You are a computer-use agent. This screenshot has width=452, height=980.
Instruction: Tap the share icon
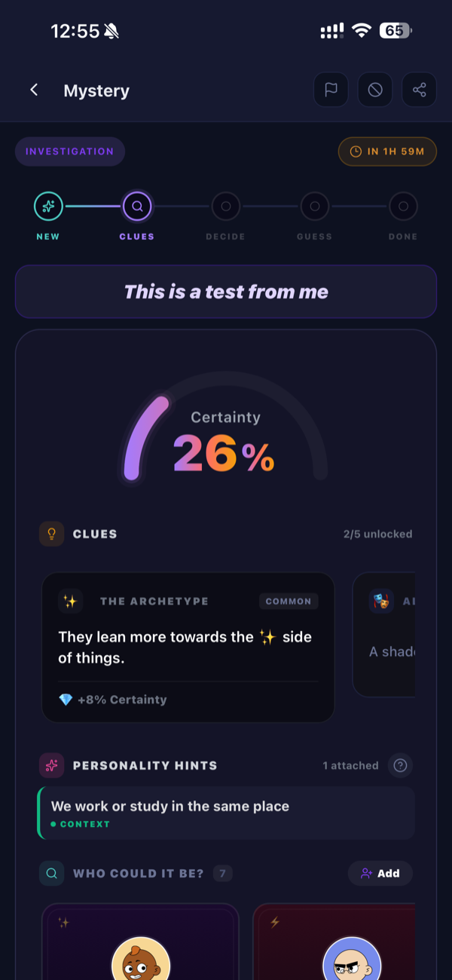(420, 90)
